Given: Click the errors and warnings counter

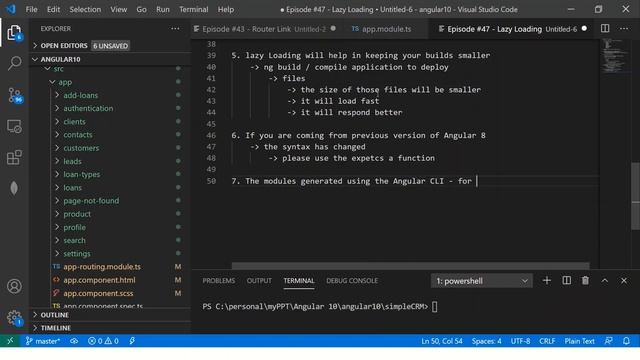Looking at the screenshot, I should 103,341.
